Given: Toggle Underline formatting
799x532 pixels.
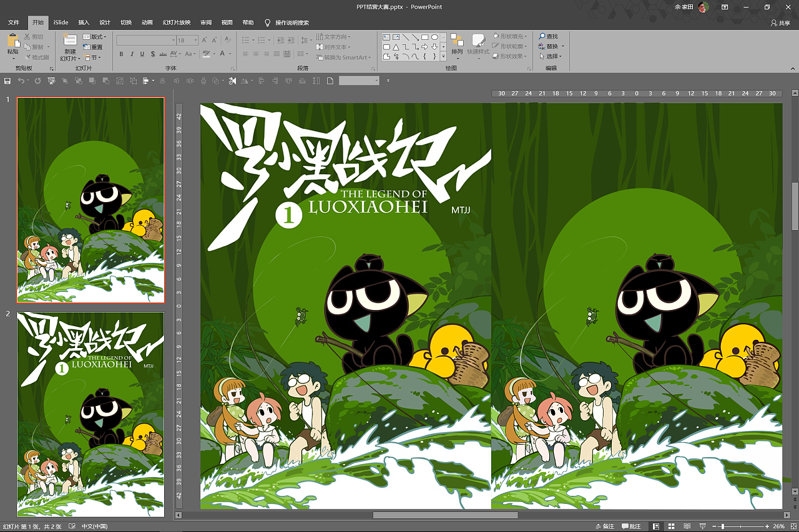Looking at the screenshot, I should (142, 54).
